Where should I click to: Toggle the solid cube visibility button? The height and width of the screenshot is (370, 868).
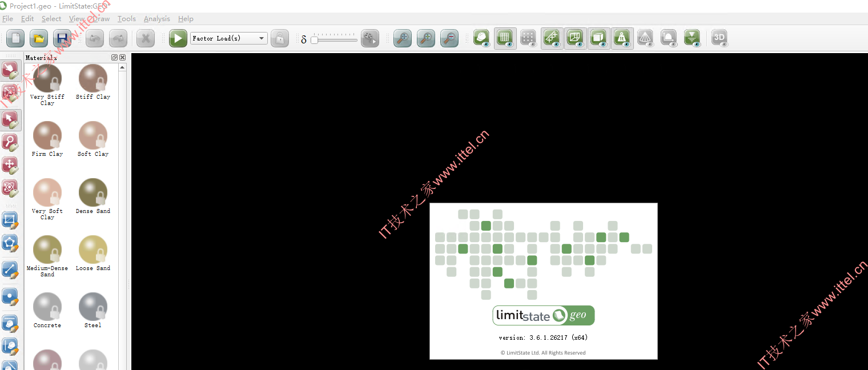[598, 38]
